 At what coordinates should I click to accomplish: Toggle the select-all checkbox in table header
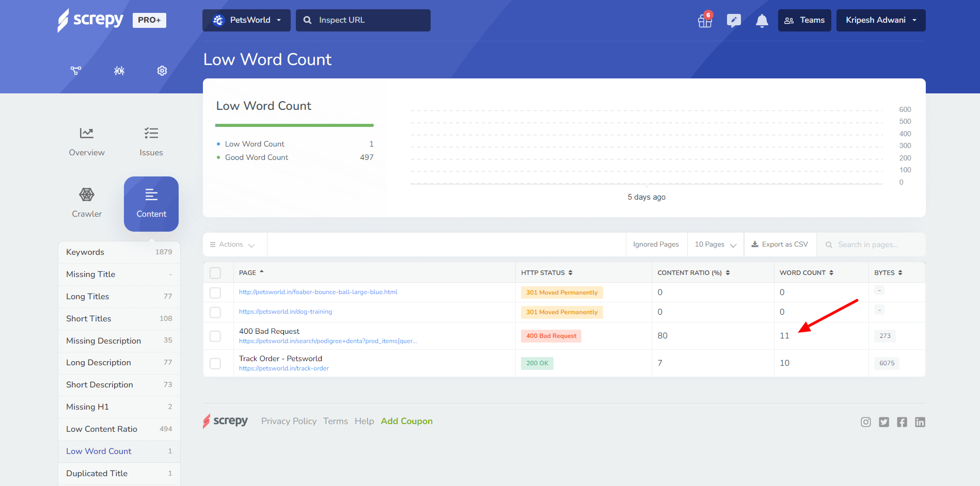point(215,273)
